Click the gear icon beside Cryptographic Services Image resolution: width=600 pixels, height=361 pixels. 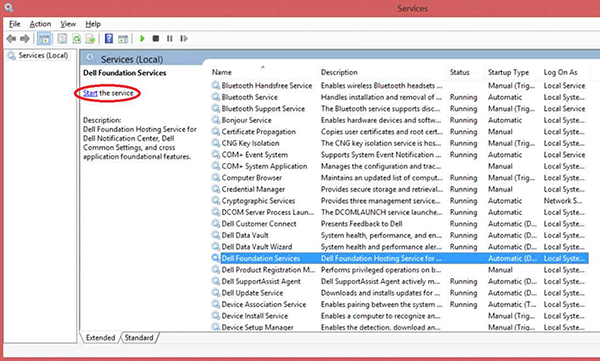click(x=216, y=201)
